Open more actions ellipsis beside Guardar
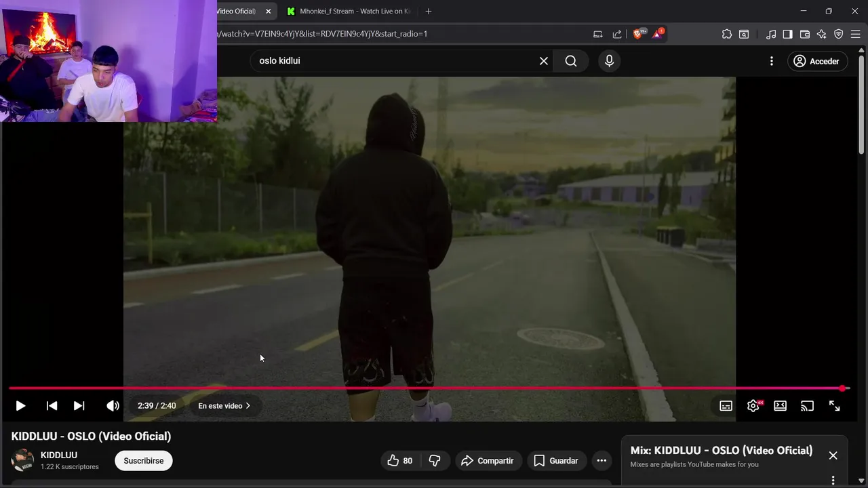 601,461
